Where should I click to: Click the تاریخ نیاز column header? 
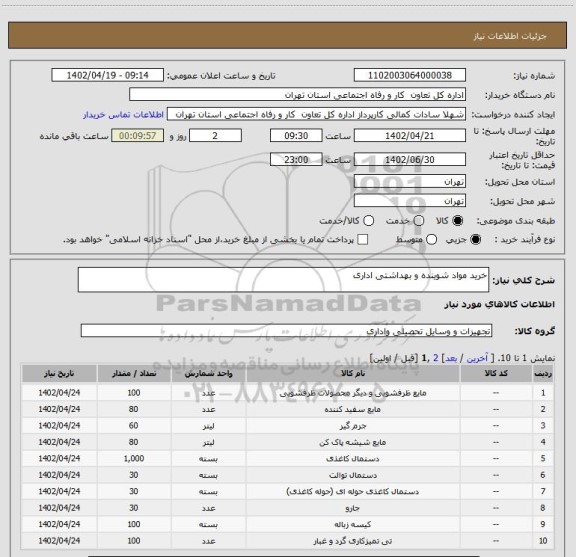[59, 374]
